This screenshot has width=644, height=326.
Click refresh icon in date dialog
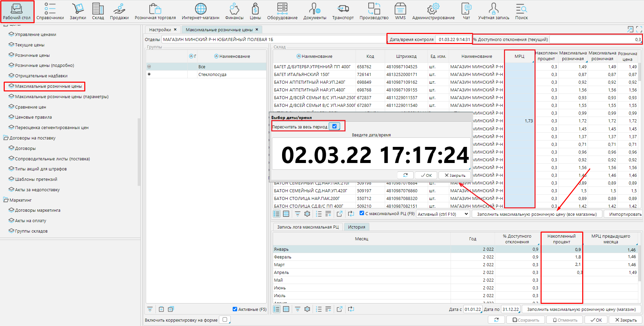pos(405,175)
